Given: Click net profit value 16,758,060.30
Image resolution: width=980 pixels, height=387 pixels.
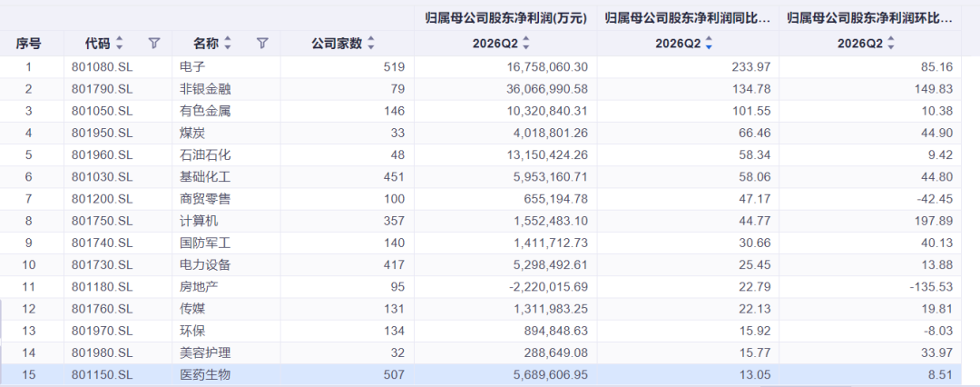Looking at the screenshot, I should point(545,67).
